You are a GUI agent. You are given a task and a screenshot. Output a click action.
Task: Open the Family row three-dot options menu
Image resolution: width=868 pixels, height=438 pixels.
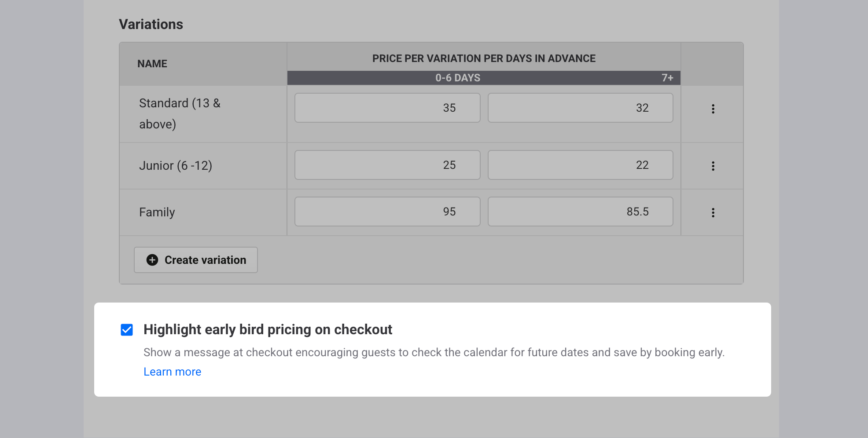click(x=713, y=212)
